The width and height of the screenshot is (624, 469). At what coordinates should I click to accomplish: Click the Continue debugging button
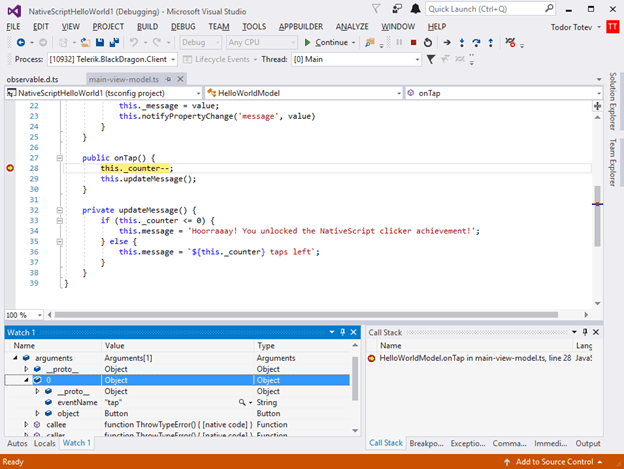click(x=329, y=42)
